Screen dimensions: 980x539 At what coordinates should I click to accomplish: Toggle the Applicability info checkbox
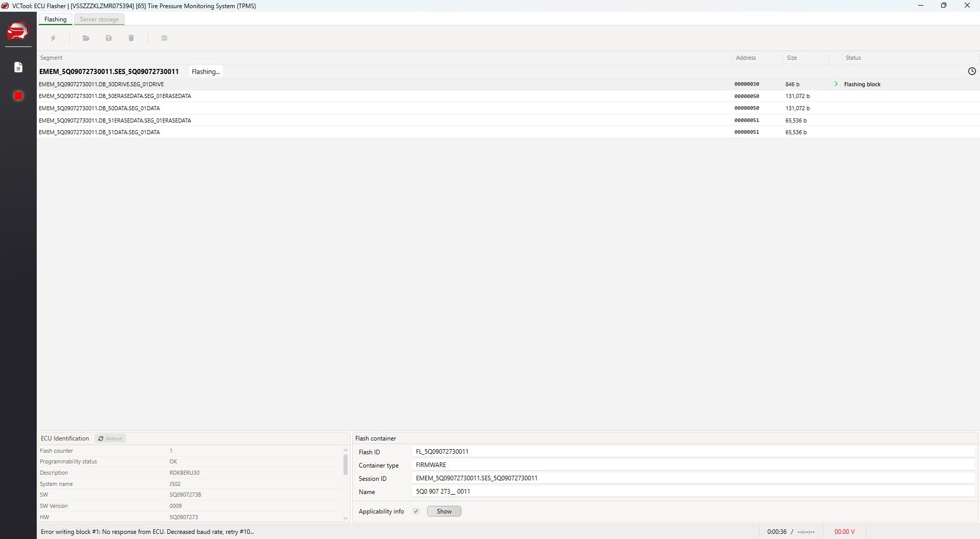pos(416,511)
